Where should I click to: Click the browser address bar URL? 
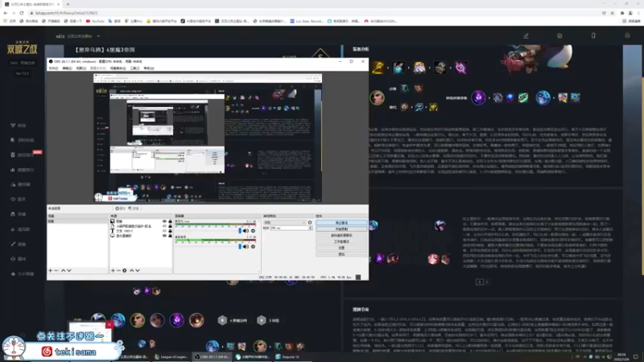[x=67, y=13]
